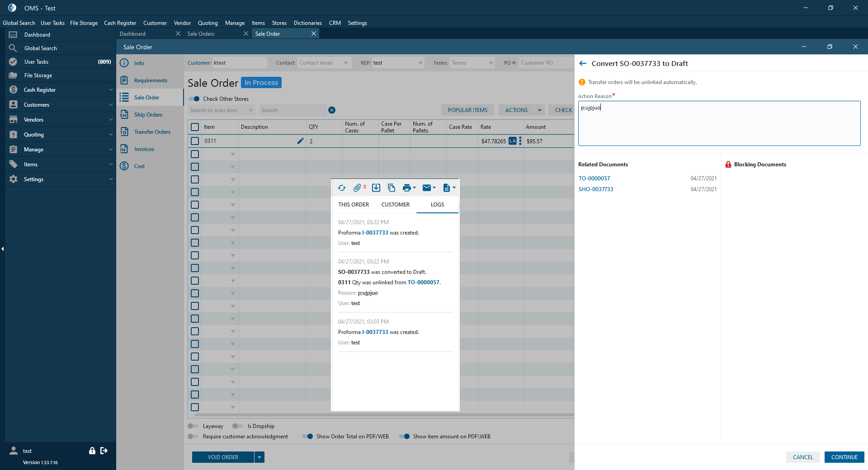Click the back arrow in the Convert panel
This screenshot has width=868, height=470.
tap(583, 64)
